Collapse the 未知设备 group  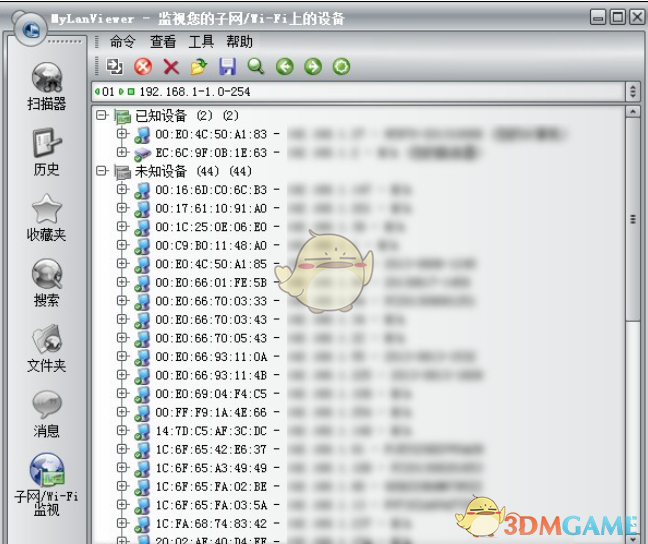[101, 170]
